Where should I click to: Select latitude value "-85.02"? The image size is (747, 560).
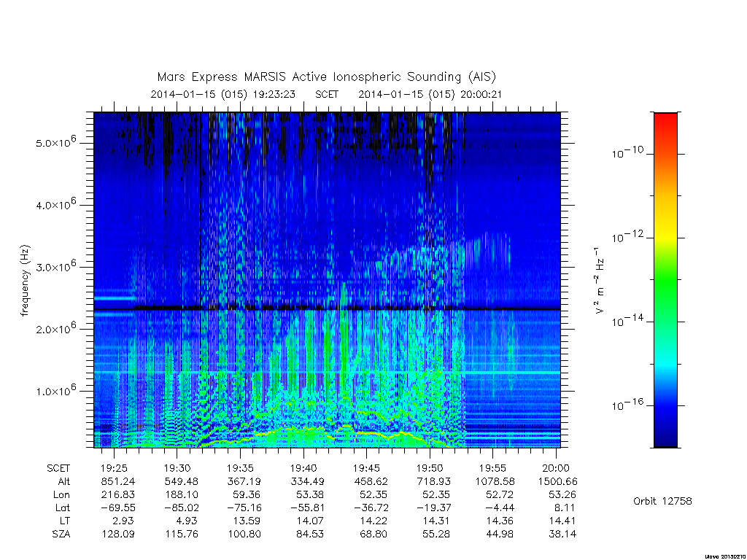(181, 507)
